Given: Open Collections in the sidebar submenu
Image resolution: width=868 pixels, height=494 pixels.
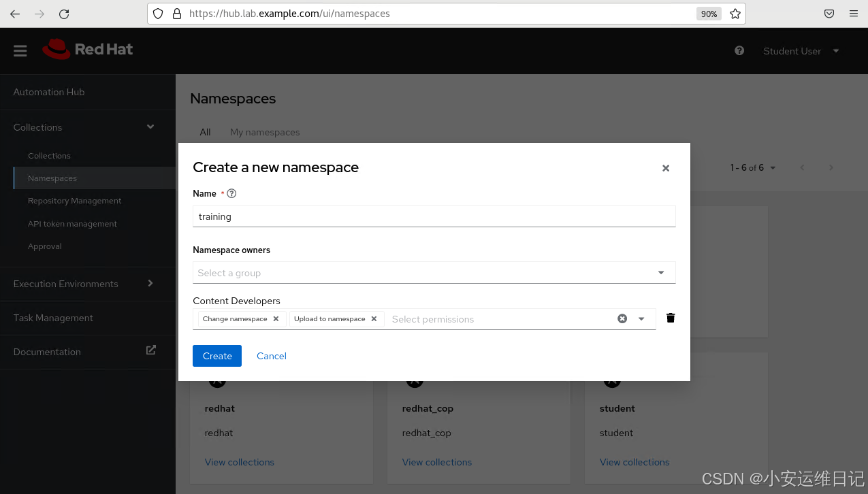Looking at the screenshot, I should (x=49, y=156).
